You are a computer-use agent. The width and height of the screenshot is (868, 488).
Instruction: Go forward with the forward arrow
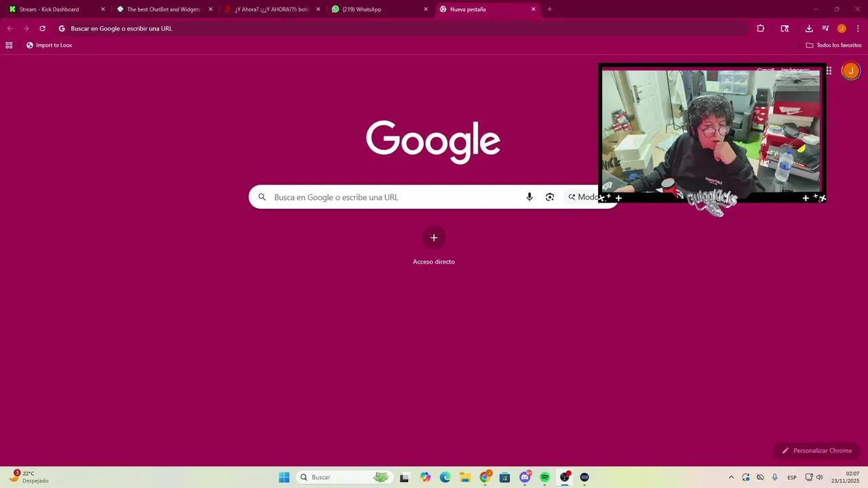click(x=26, y=28)
